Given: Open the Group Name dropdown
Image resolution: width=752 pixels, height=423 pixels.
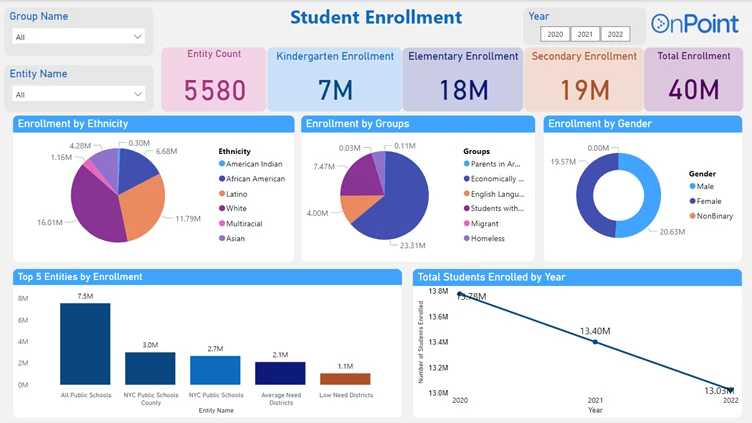Looking at the screenshot, I should [78, 36].
